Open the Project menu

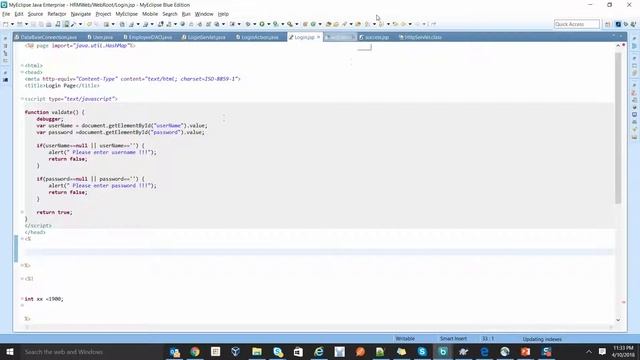click(x=103, y=14)
